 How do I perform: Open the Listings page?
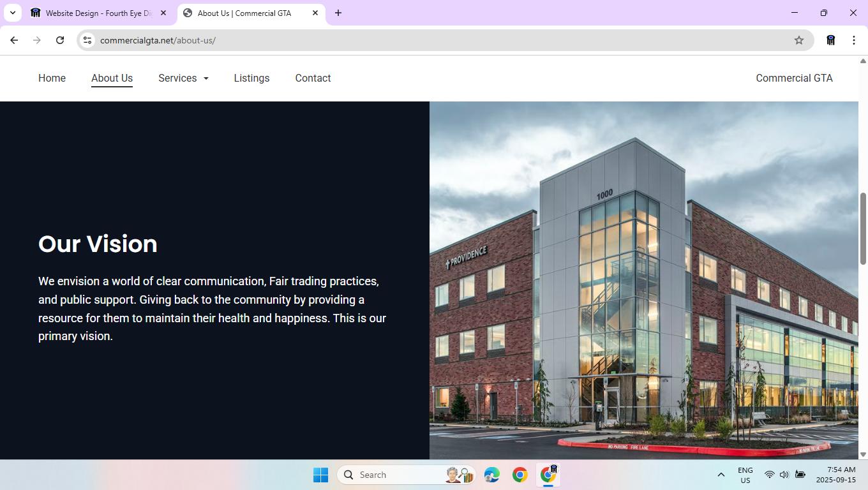click(x=251, y=78)
